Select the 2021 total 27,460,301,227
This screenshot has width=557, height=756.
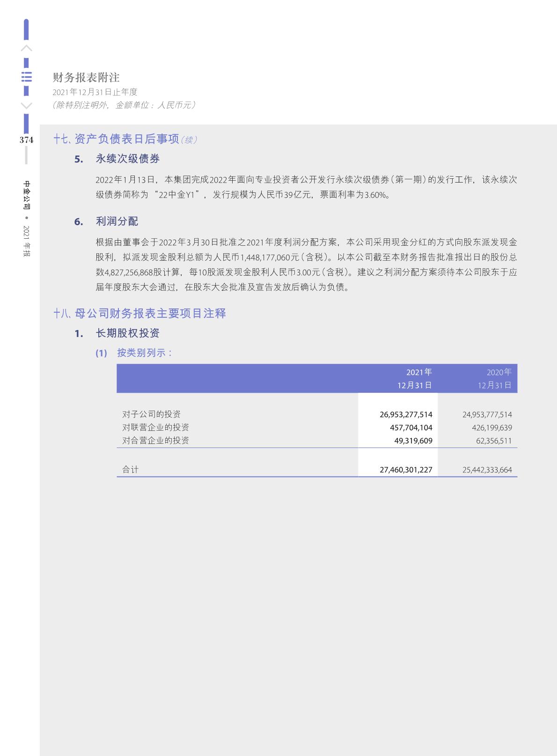406,470
